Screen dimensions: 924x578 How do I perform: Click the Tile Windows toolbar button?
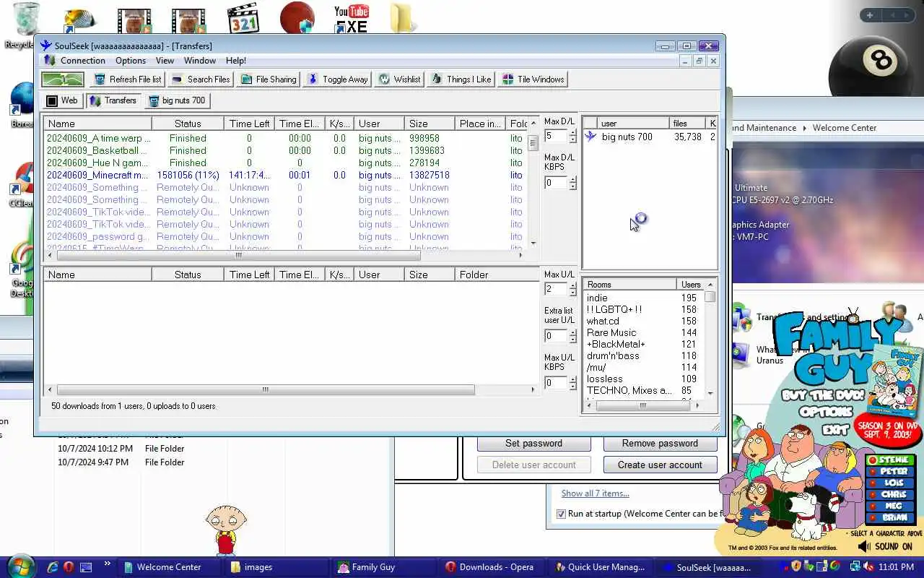pos(533,79)
